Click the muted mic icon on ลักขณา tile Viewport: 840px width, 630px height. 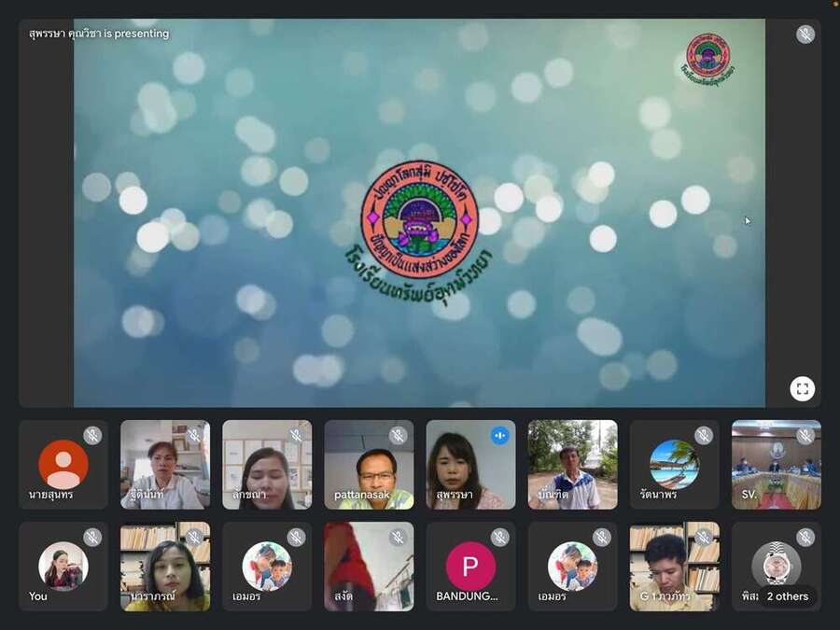296,436
